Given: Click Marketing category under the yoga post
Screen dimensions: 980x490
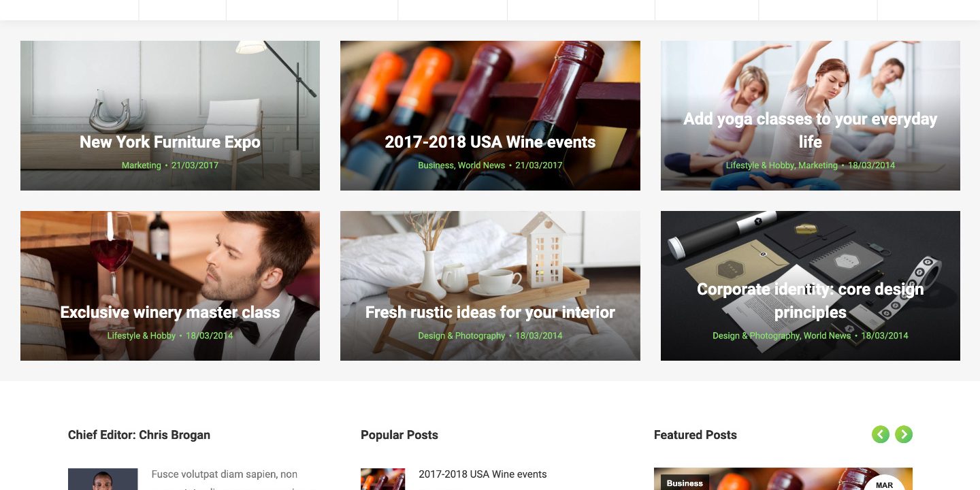Looking at the screenshot, I should pos(818,165).
